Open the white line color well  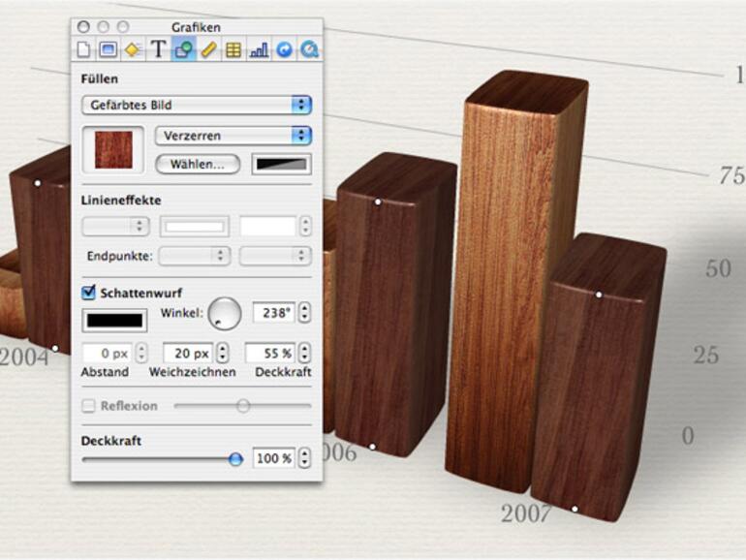click(194, 227)
